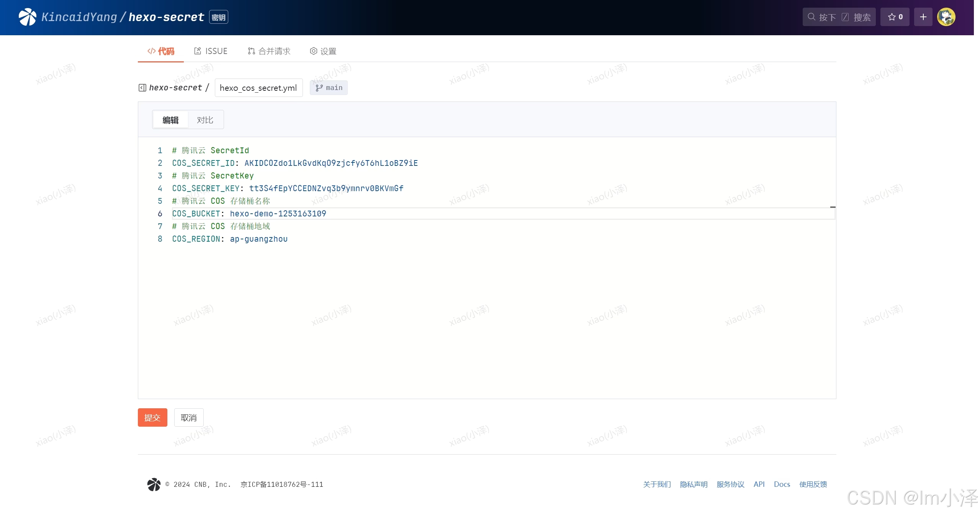Screen dimensions: 980x514
Task: Switch to the 代码 tab
Action: (x=161, y=51)
